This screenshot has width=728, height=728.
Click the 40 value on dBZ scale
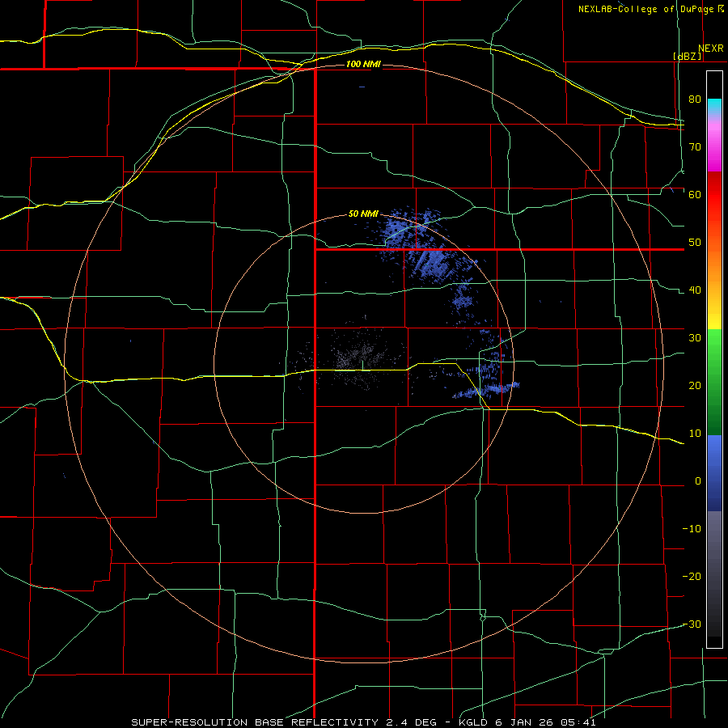[695, 290]
